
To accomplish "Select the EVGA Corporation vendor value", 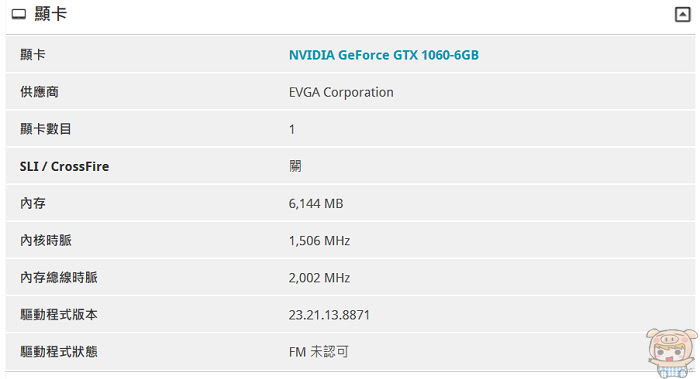I will coord(341,92).
